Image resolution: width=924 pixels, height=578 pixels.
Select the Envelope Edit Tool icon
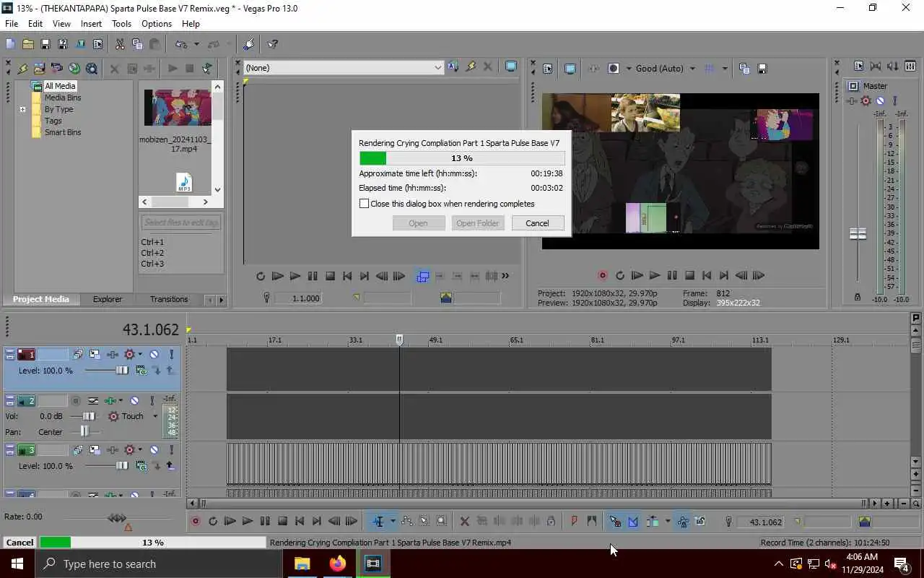click(x=407, y=521)
